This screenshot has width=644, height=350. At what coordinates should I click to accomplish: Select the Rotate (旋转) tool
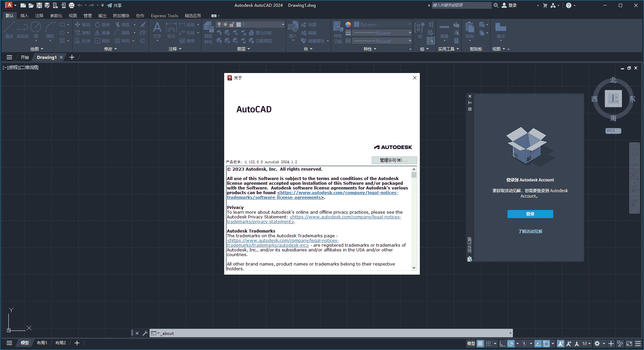coord(103,25)
